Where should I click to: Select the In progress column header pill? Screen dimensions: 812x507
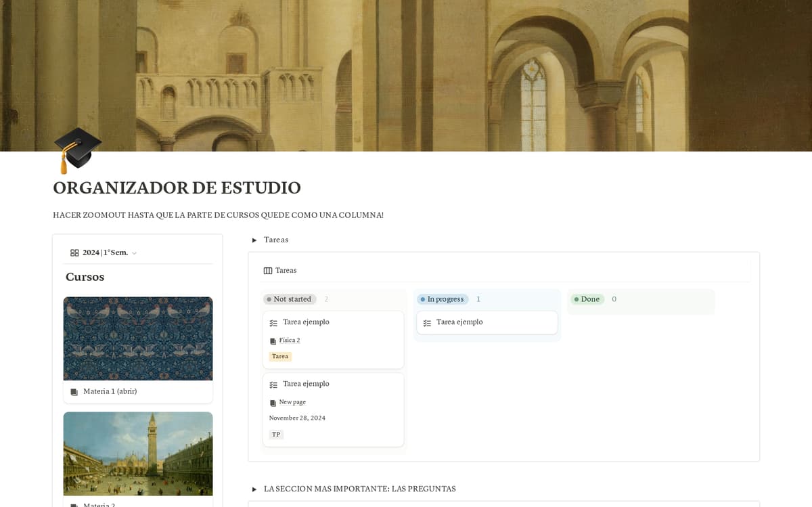pyautogui.click(x=443, y=299)
